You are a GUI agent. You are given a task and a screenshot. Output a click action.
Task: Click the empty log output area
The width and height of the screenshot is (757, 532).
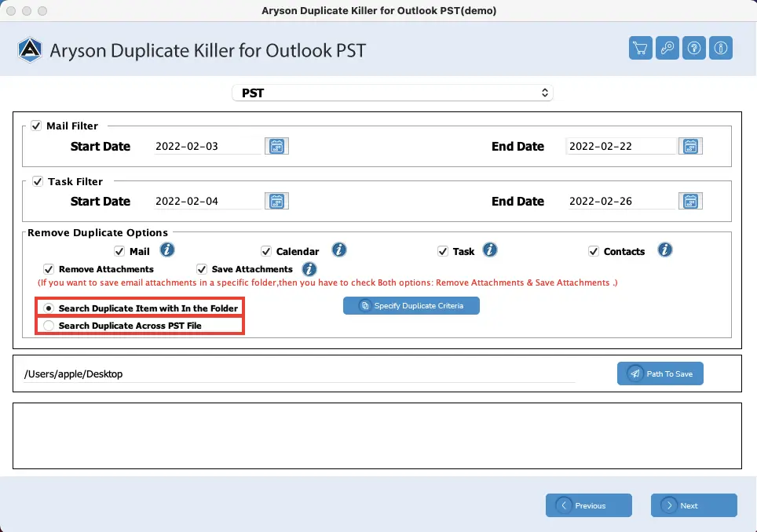377,436
